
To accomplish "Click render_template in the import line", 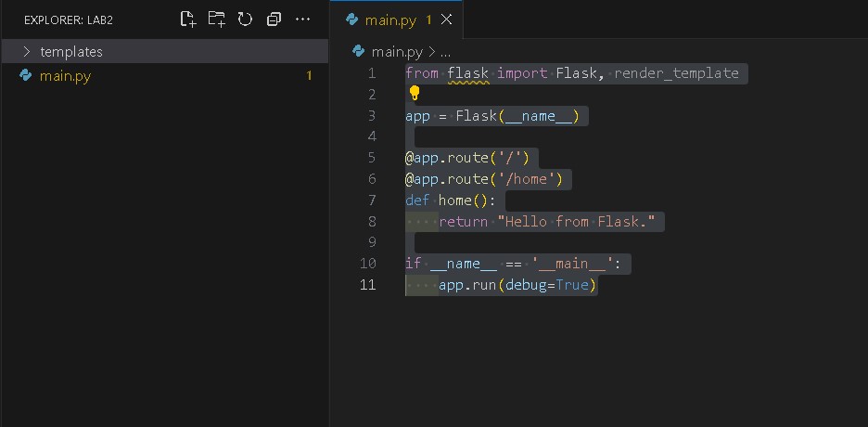I will (x=676, y=73).
